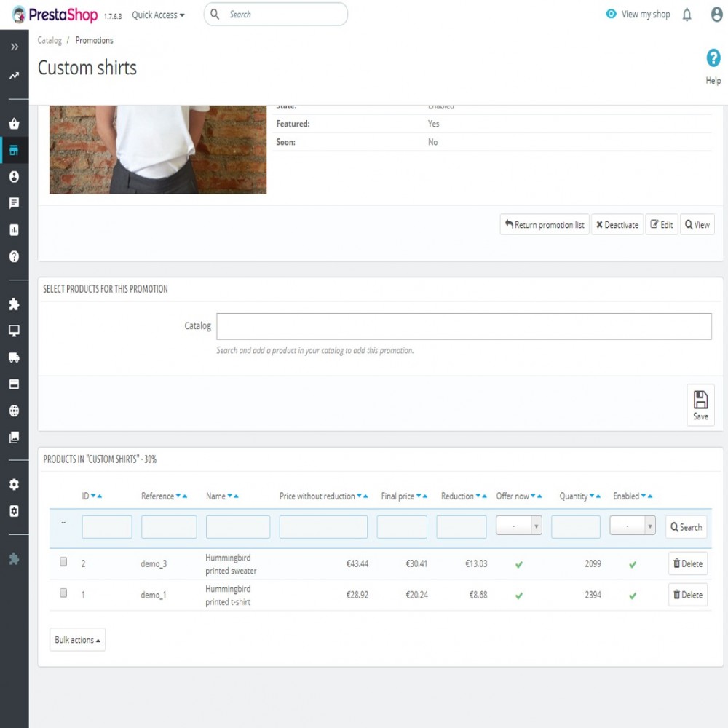Open the Orders basket icon in sidebar
This screenshot has height=728, width=728.
coord(14,123)
